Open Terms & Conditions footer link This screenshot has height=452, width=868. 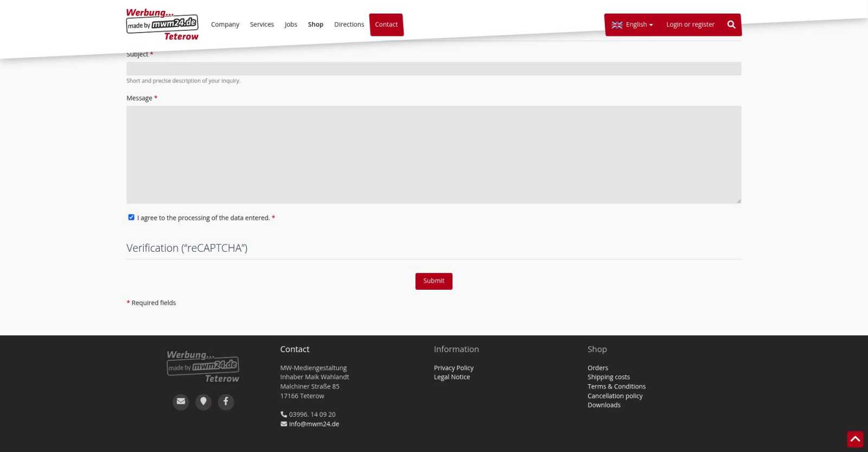(616, 386)
